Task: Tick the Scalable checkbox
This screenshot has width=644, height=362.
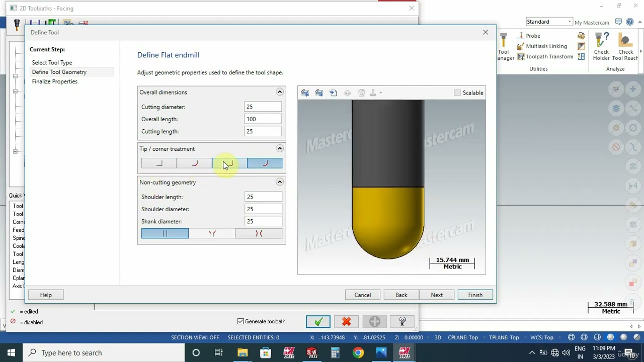Action: click(x=457, y=93)
